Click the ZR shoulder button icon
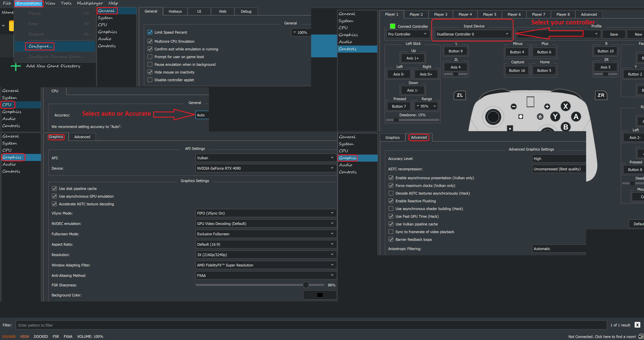The width and height of the screenshot is (644, 340). [x=601, y=95]
